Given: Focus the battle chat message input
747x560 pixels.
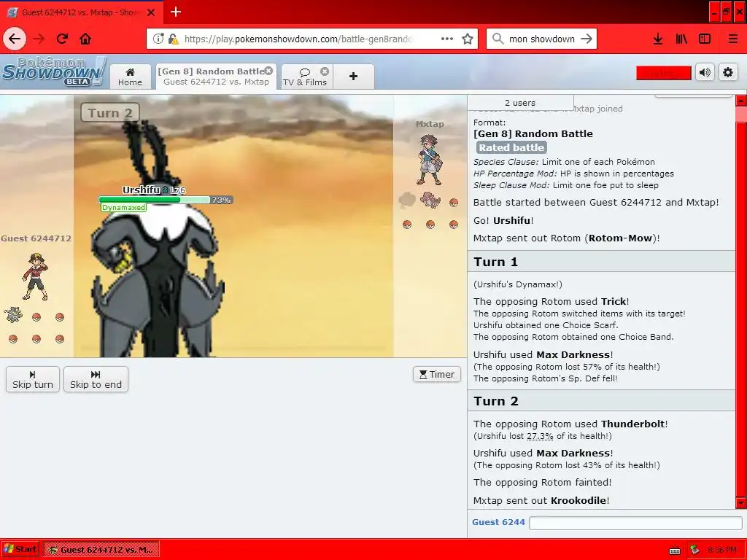Looking at the screenshot, I should pyautogui.click(x=635, y=523).
